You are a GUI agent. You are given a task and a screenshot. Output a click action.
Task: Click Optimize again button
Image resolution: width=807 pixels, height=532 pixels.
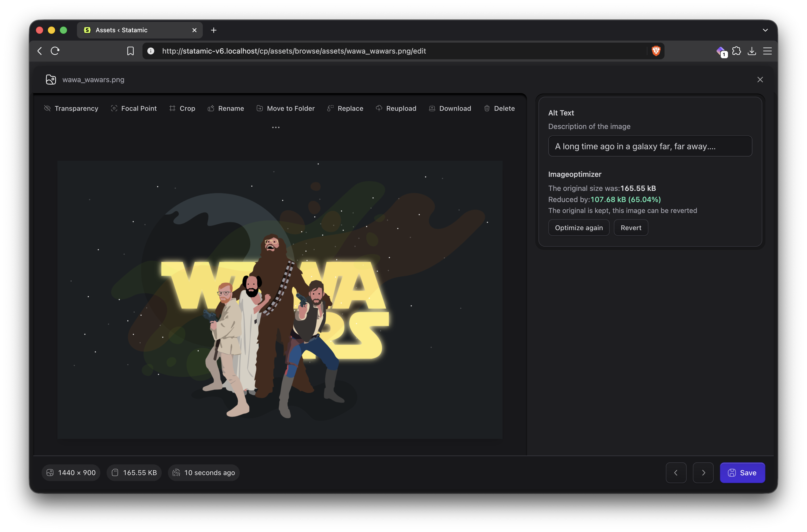(579, 228)
